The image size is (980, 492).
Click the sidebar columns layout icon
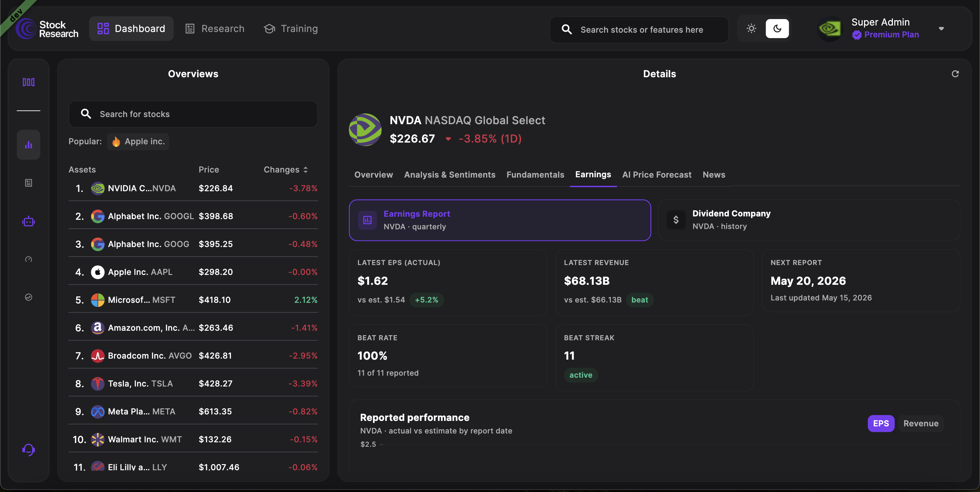click(29, 82)
